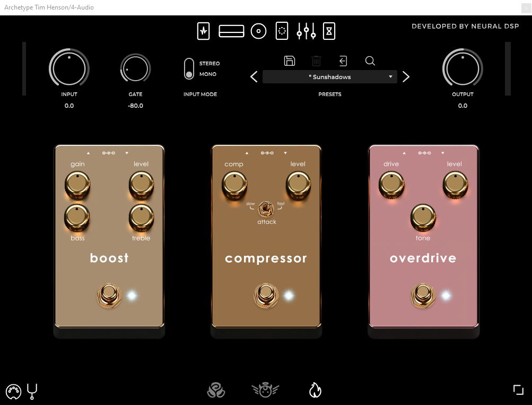Click the gate value -80.0 field
532x405 pixels.
tap(135, 106)
